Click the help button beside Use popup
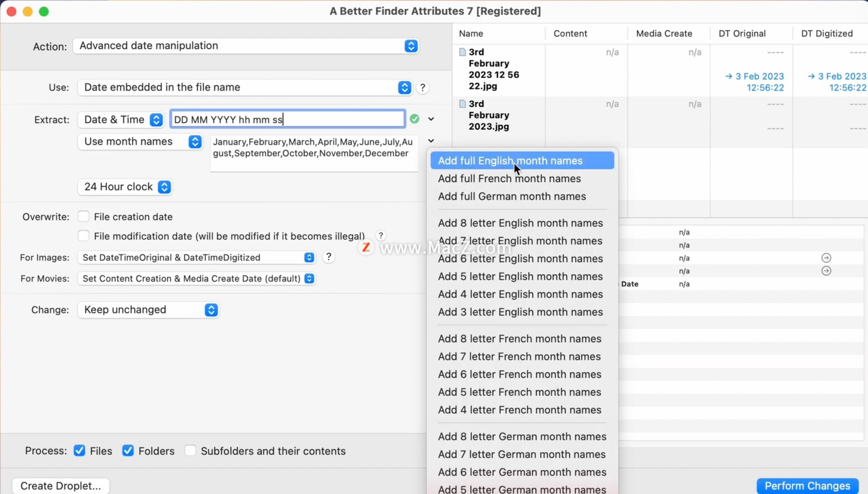Screen dimensions: 868x494 [x=422, y=87]
